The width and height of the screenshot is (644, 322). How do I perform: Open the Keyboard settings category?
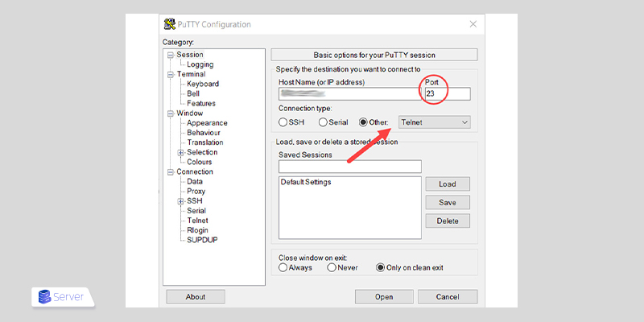coord(203,84)
